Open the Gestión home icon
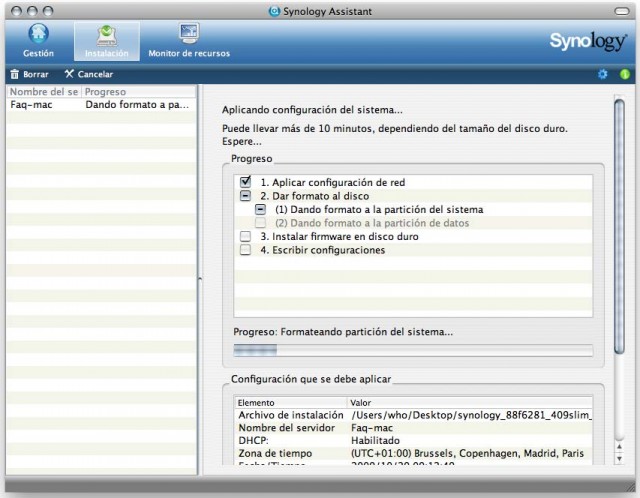 (x=38, y=33)
